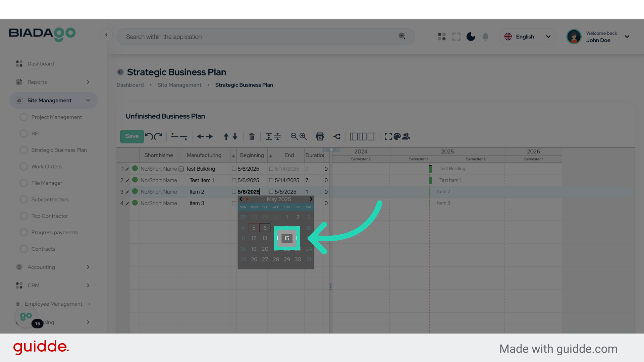
Task: Open the color palette icon
Action: 397,136
